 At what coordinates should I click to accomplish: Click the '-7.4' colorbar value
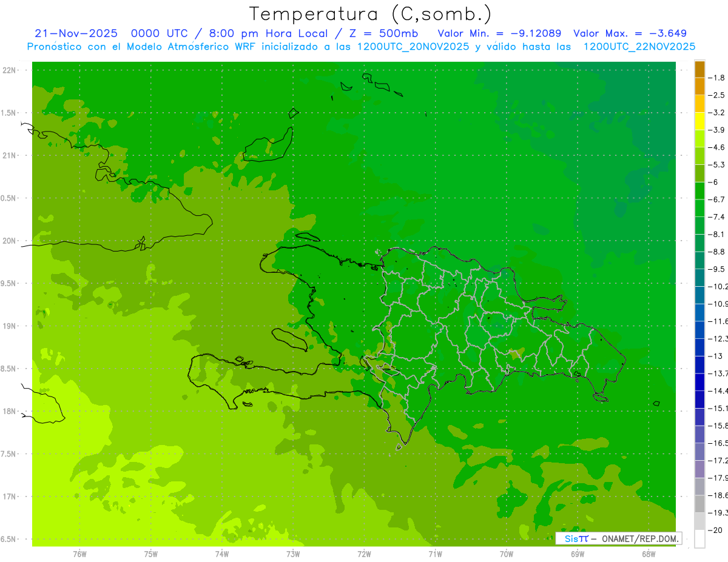pos(716,217)
